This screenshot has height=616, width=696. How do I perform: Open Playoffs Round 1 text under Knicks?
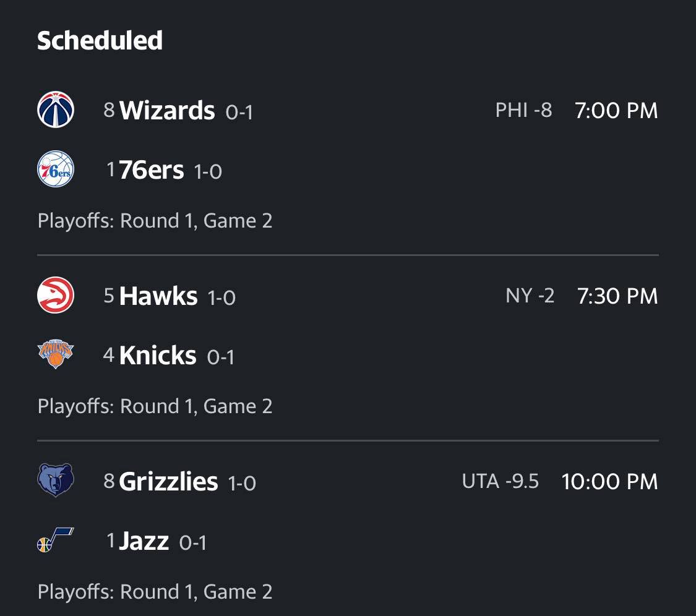point(155,406)
